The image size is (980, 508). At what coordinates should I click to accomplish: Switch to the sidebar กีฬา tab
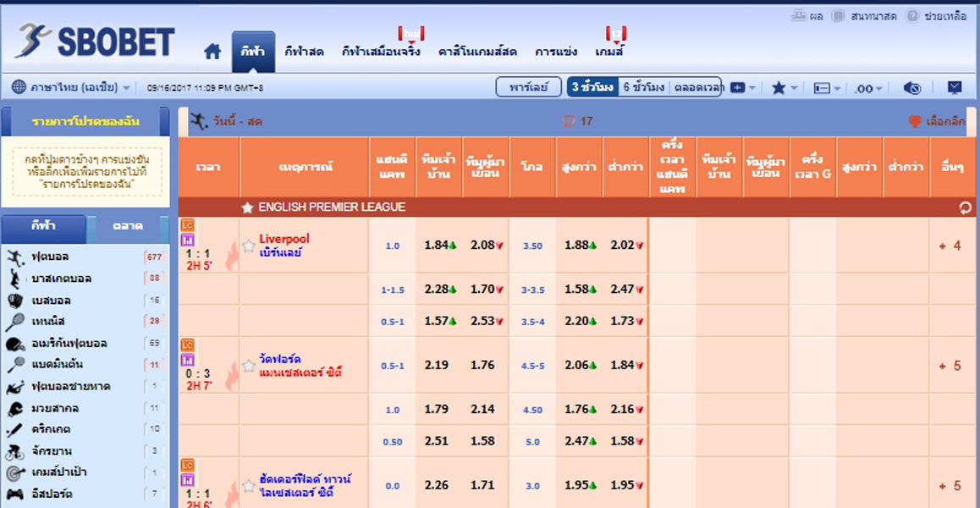coord(43,229)
